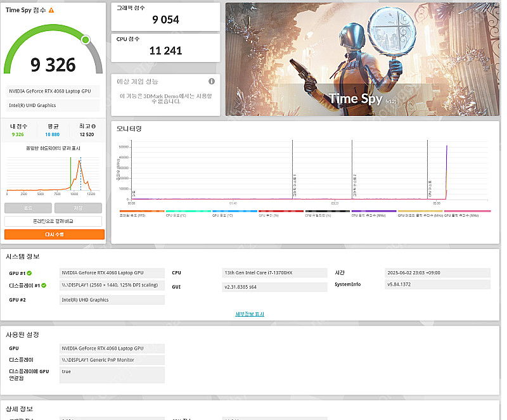Click the green check next to 디스플레이 #1
The height and width of the screenshot is (420, 507).
[44, 286]
